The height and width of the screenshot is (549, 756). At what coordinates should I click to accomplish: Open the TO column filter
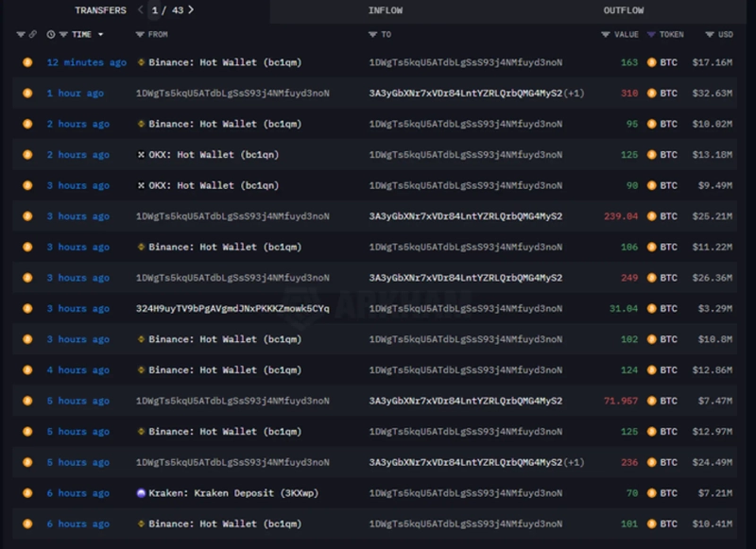pyautogui.click(x=373, y=35)
